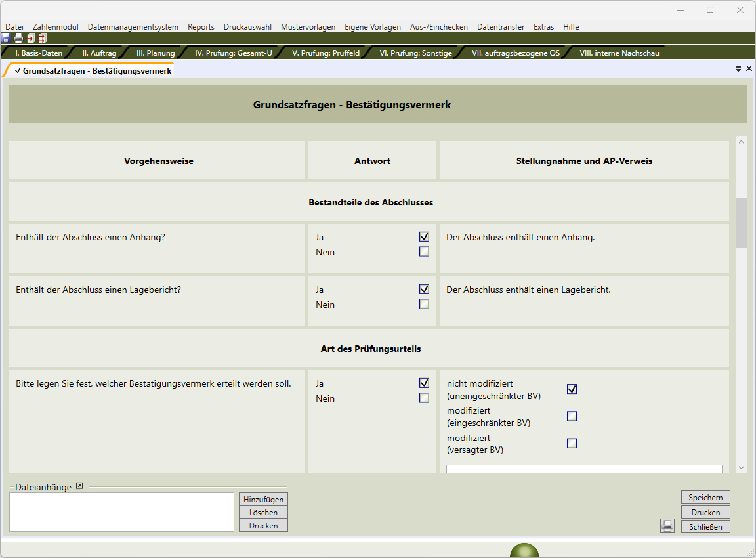Click the single-arrow document transfer icon
756x558 pixels.
pyautogui.click(x=31, y=38)
